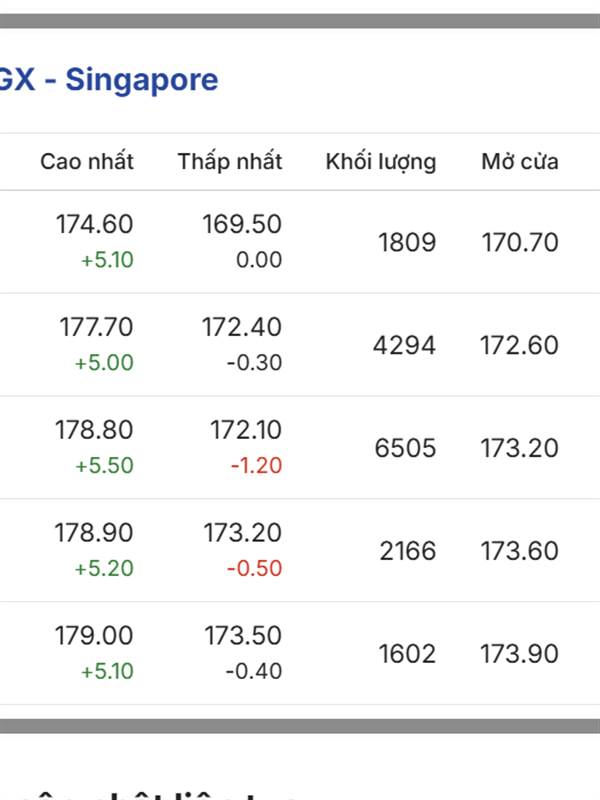Click the 169.50 lowest price cell
This screenshot has height=800, width=600.
[242, 224]
